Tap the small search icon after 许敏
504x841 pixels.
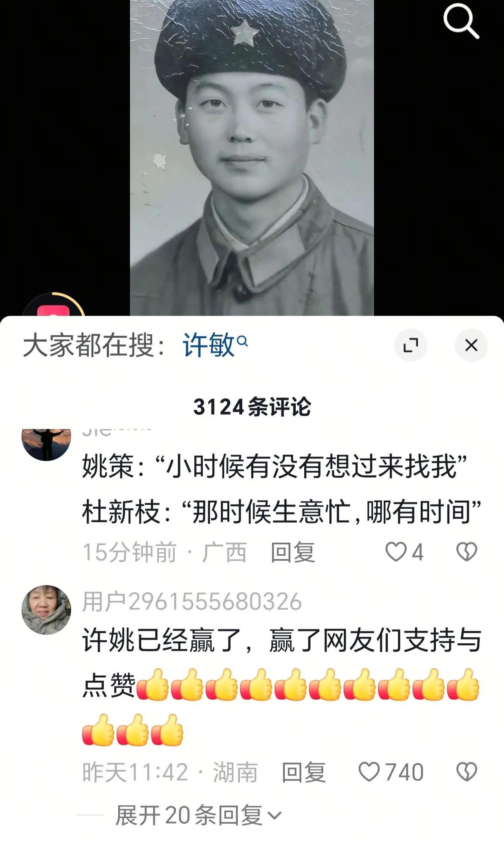click(242, 341)
